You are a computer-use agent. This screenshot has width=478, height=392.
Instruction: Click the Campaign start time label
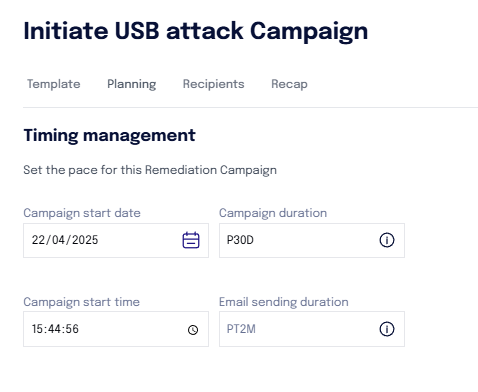[82, 302]
